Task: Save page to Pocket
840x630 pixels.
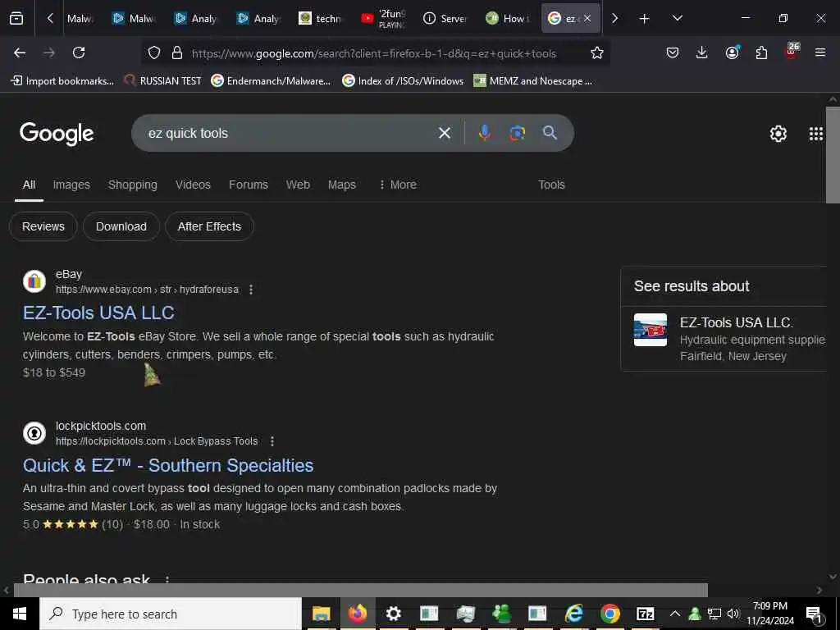Action: (673, 52)
